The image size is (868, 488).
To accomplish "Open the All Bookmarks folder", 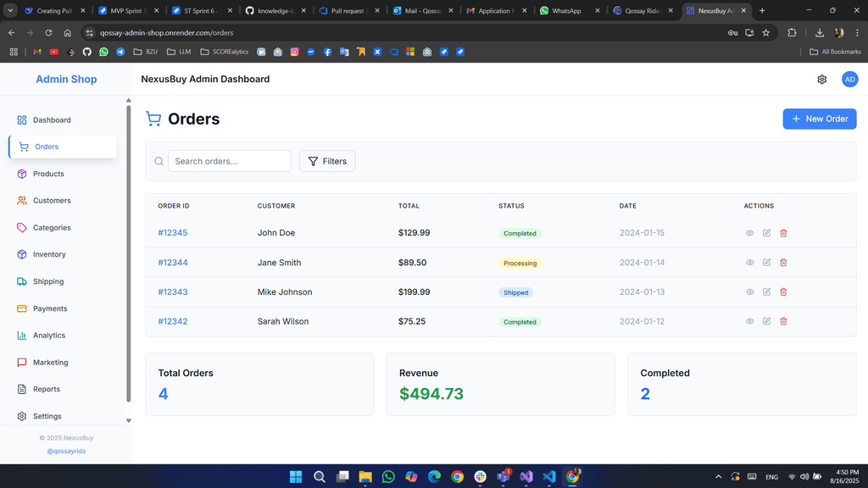I will [835, 52].
